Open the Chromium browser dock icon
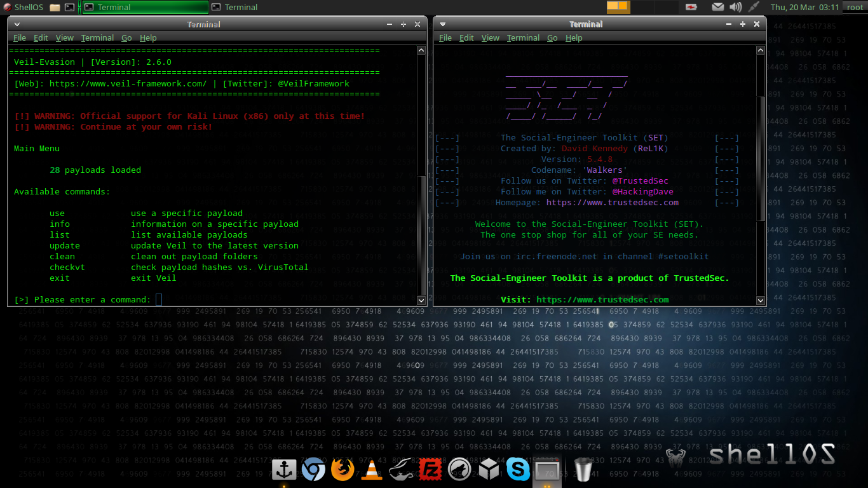 pyautogui.click(x=313, y=470)
